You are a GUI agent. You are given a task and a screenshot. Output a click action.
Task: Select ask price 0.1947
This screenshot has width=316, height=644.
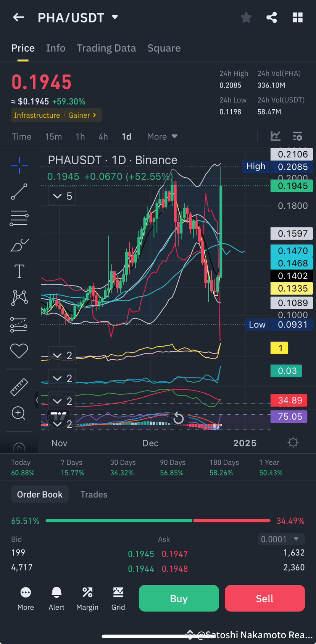coord(175,554)
